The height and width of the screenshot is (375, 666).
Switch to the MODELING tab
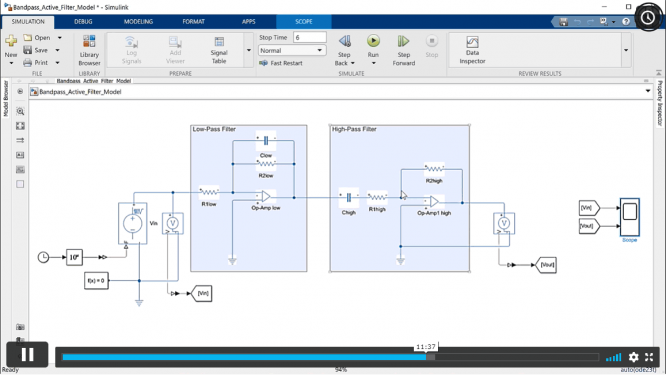coord(138,22)
